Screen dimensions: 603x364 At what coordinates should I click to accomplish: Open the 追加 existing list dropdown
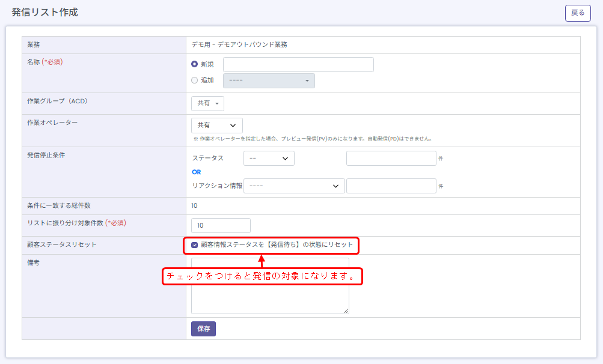[x=269, y=80]
